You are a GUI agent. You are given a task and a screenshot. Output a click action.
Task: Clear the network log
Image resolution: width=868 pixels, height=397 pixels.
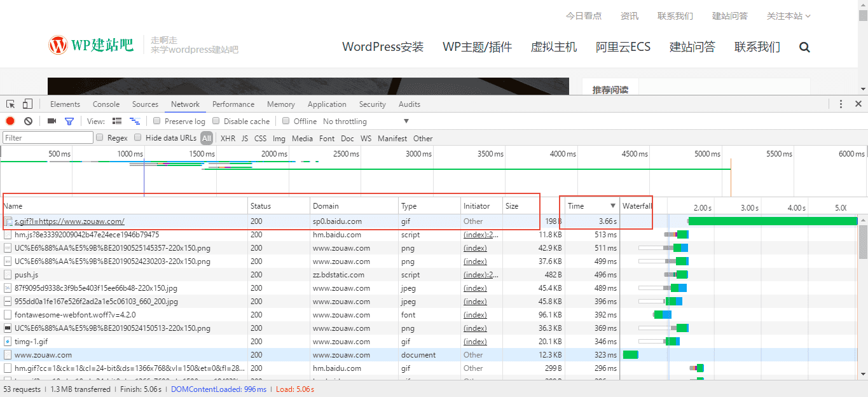(28, 121)
